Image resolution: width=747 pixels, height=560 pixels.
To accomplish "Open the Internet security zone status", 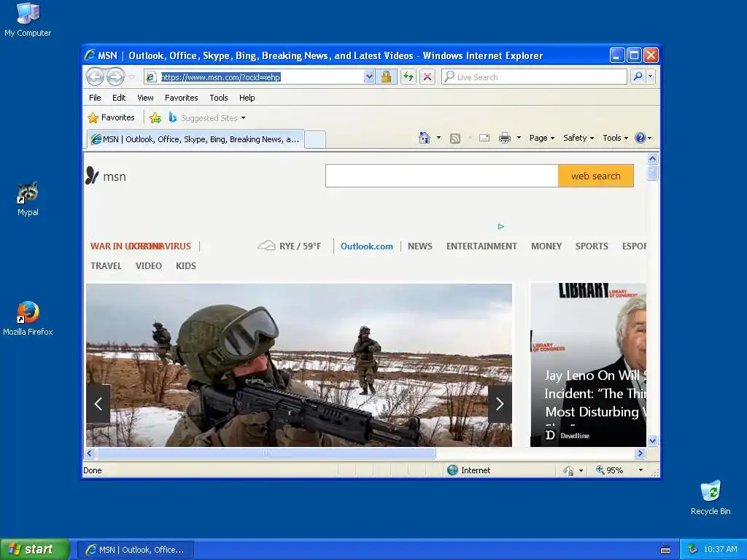I will pyautogui.click(x=469, y=470).
